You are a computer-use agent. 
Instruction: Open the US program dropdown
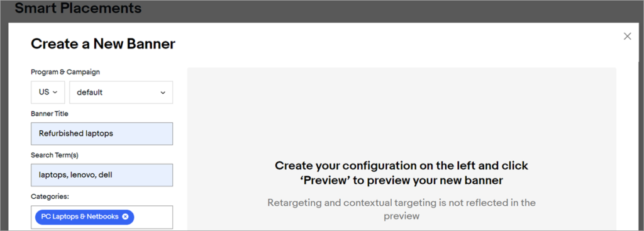(48, 93)
